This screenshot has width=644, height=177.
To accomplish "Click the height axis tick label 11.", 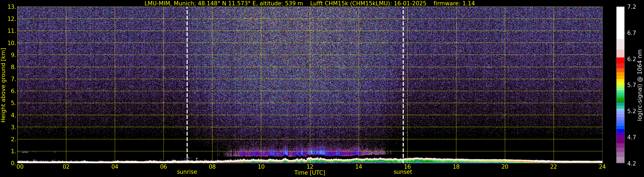I will [x=12, y=31].
